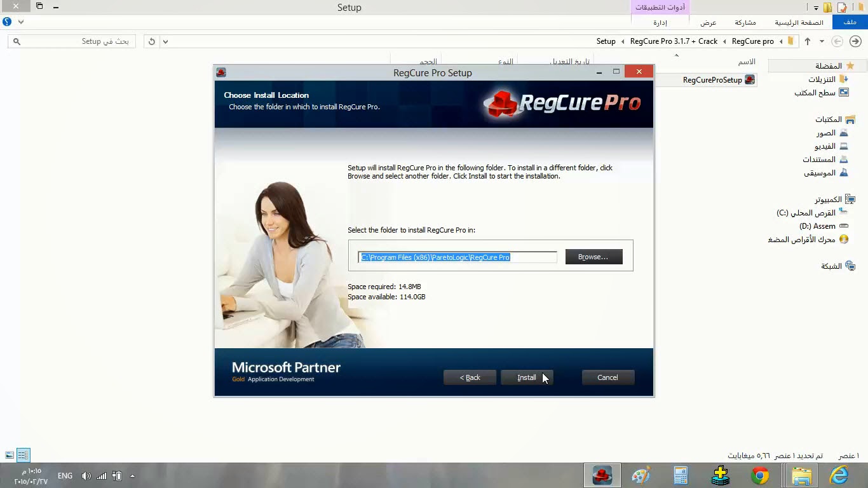868x488 pixels.
Task: Click New Folder quick access icon
Action: (828, 8)
